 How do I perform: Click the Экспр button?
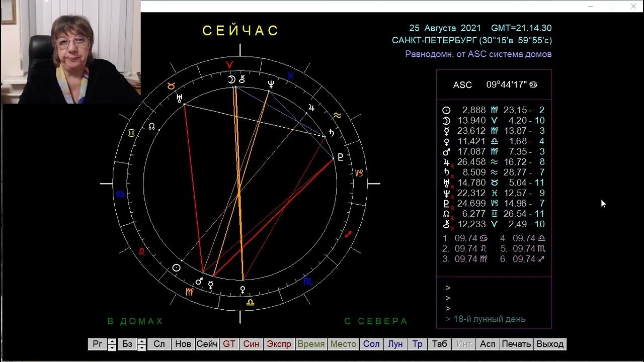(x=279, y=344)
